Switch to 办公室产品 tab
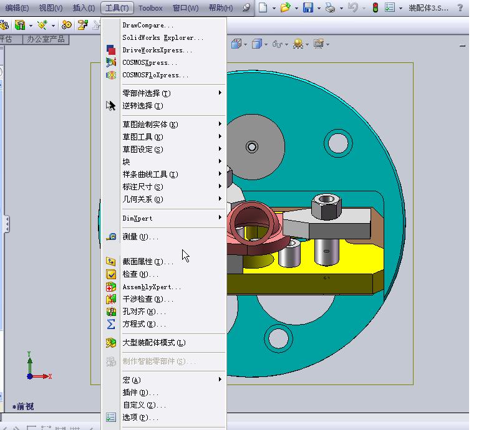Viewport: 504px width, 430px height. tap(46, 39)
